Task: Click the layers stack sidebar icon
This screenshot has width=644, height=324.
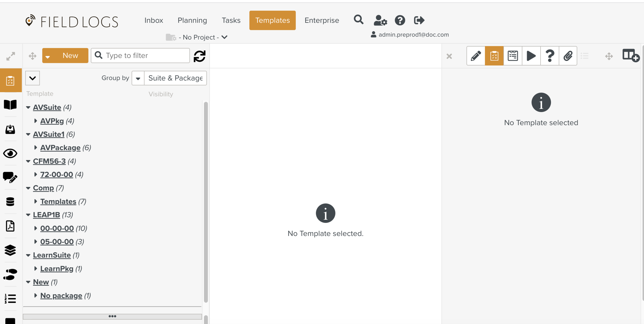Action: [10, 250]
